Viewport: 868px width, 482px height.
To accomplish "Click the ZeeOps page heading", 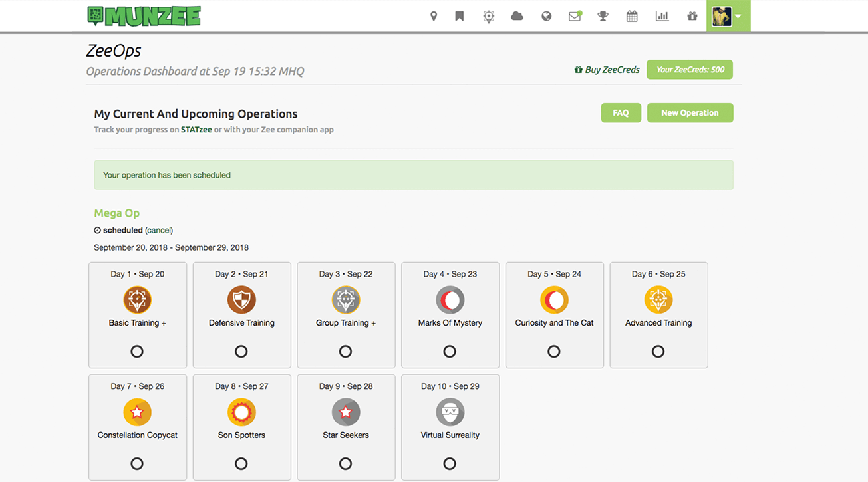I will click(114, 51).
